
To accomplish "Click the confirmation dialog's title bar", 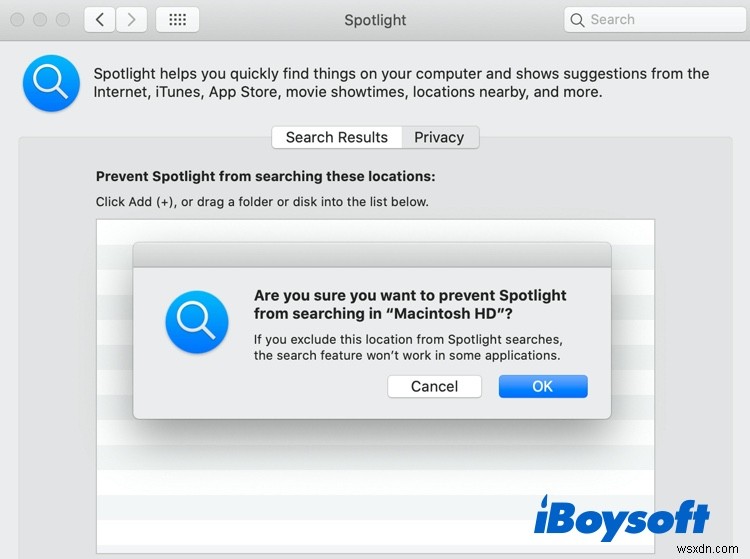I will (x=372, y=255).
